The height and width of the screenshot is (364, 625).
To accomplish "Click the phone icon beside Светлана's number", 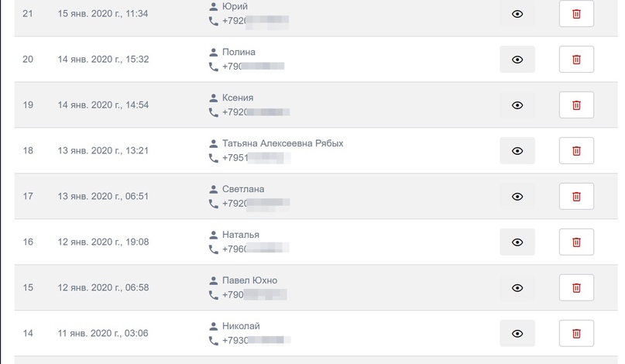I will [x=214, y=204].
